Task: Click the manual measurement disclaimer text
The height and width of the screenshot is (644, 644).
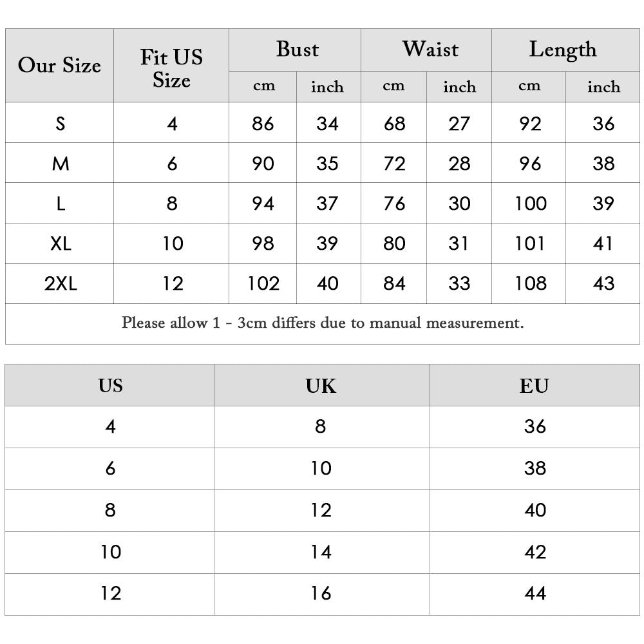Action: 323,323
